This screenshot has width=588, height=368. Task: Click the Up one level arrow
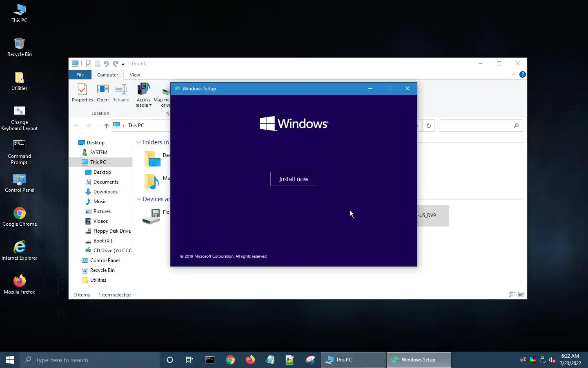106,126
